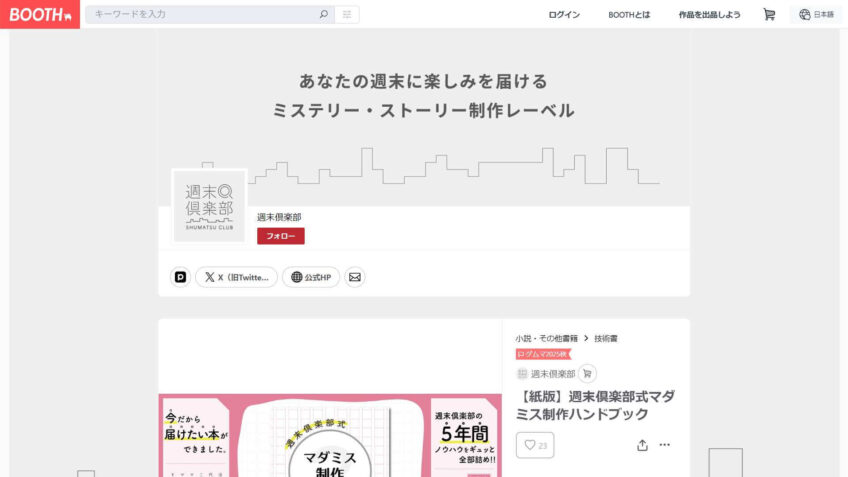
Task: Click the share icon on product
Action: click(642, 445)
